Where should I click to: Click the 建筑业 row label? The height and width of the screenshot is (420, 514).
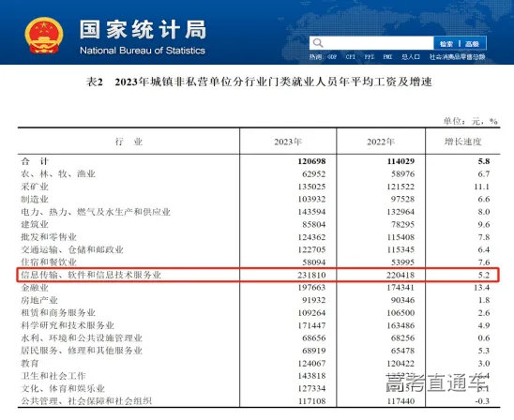click(35, 224)
